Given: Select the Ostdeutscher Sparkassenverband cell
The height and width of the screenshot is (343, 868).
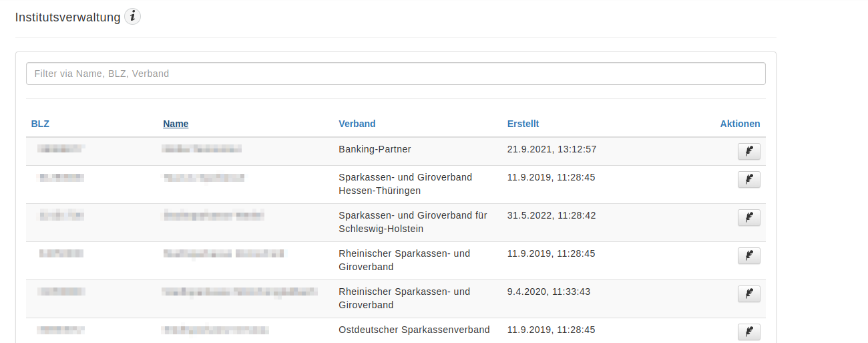Looking at the screenshot, I should coord(414,330).
